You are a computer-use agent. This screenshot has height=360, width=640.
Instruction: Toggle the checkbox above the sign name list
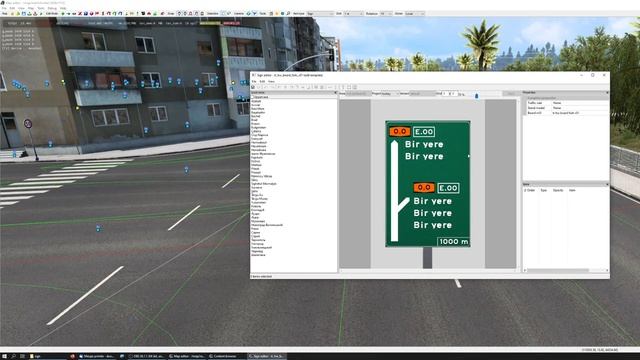click(x=252, y=97)
